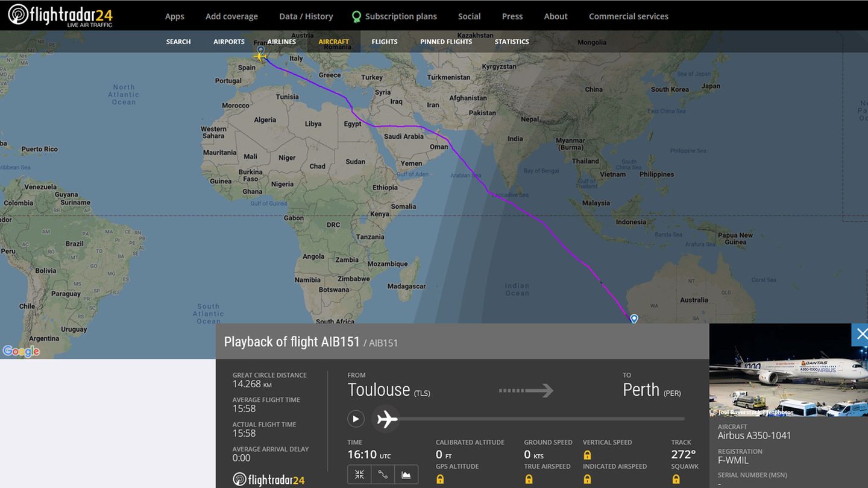868x488 pixels.
Task: Play the flight playback
Action: click(356, 419)
